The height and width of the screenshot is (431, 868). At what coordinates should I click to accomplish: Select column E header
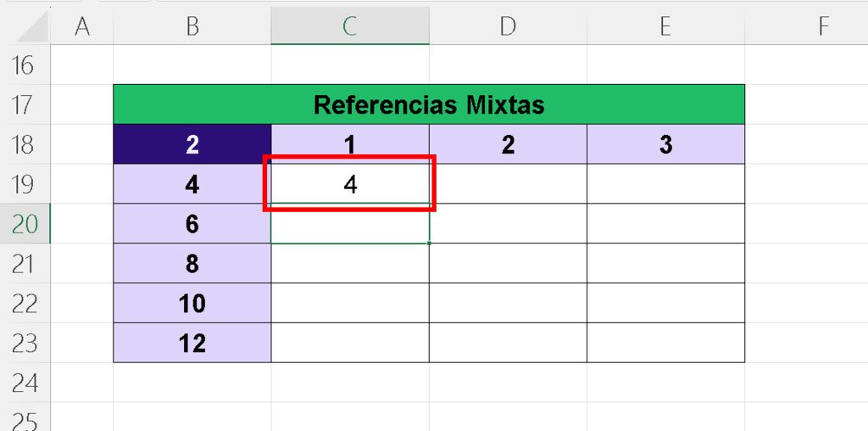[x=665, y=26]
